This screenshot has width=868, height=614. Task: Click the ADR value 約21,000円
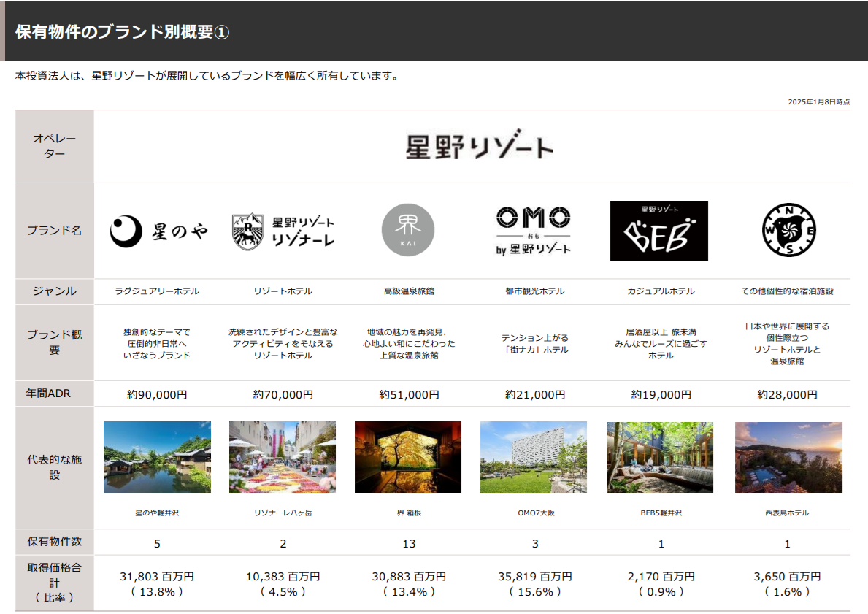[535, 395]
